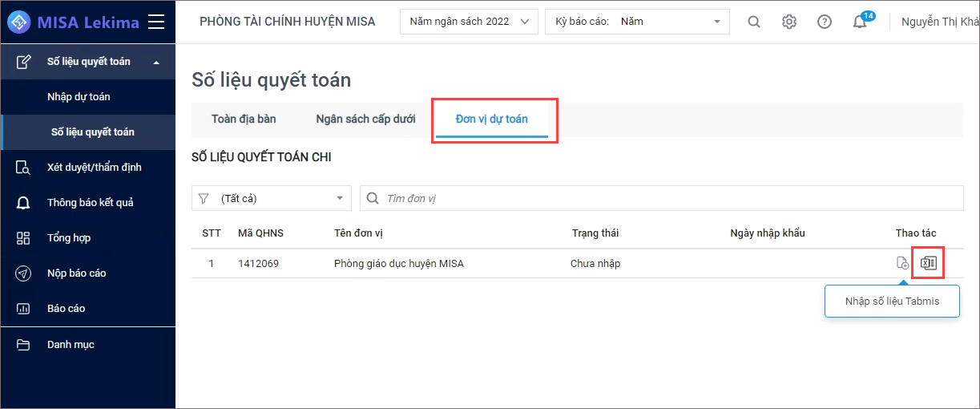Click the Excel Tabmis import icon
The width and height of the screenshot is (980, 409).
(x=929, y=263)
